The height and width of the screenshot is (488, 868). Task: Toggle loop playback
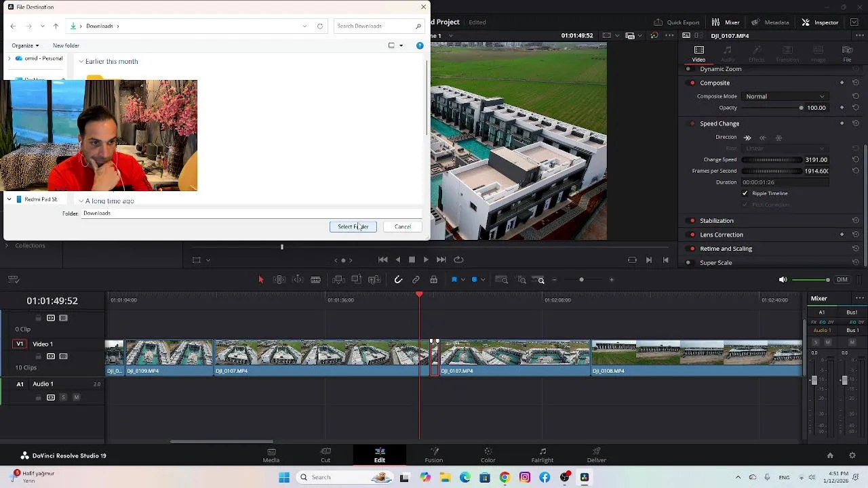458,260
